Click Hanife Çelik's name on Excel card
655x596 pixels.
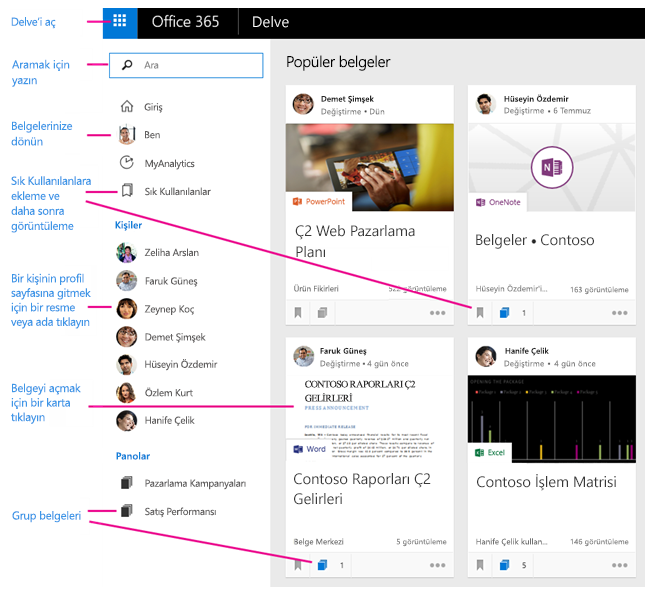pos(526,351)
